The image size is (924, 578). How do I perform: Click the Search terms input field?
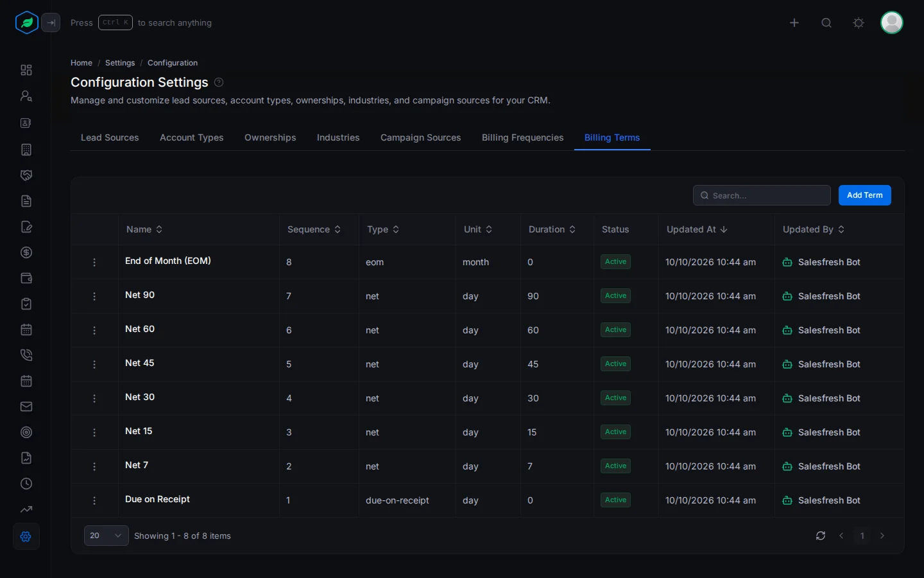click(762, 195)
